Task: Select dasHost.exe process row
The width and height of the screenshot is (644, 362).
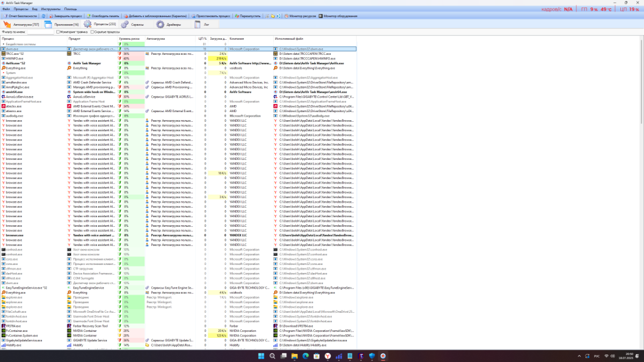Action: pos(178,274)
